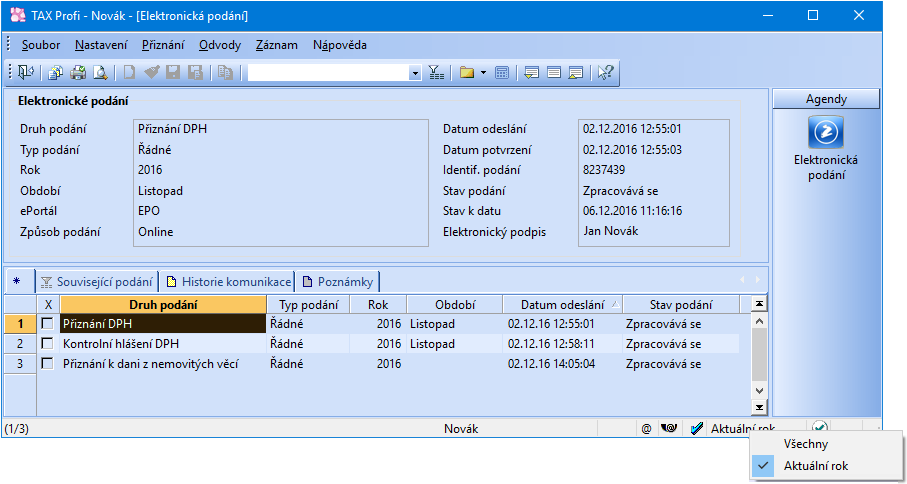This screenshot has height=484, width=907.
Task: Select row number 2 header
Action: [20, 344]
